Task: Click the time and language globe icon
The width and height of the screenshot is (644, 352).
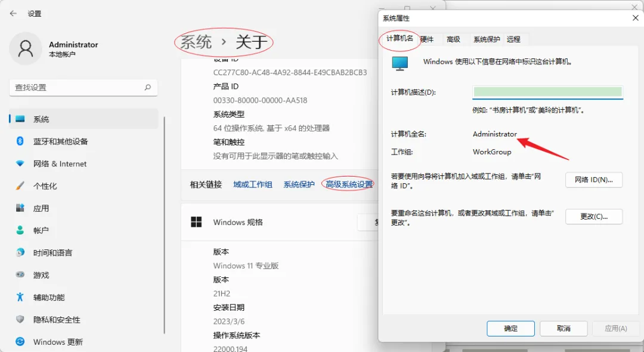Action: (20, 252)
